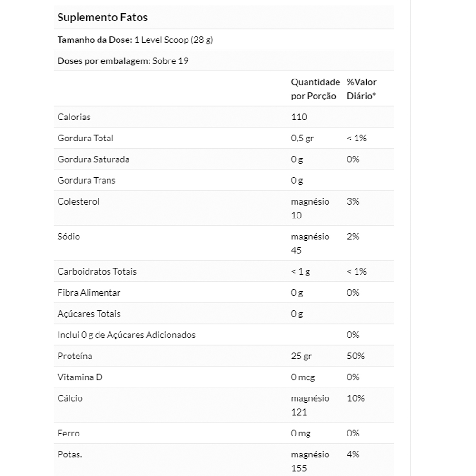Click the Proteína 50% daily value
Screen dimensions: 476x476
[x=356, y=356]
